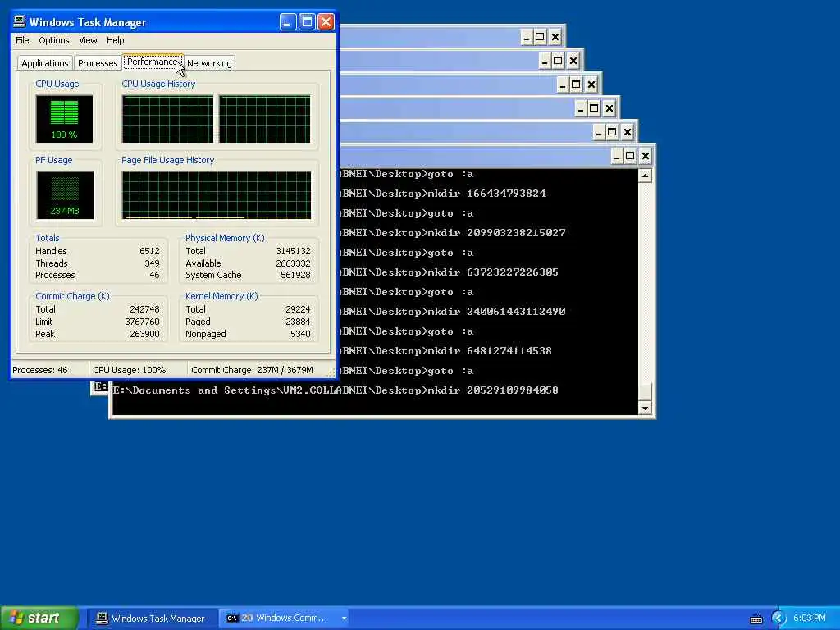Open the Options menu in Task Manager
840x630 pixels.
53,40
